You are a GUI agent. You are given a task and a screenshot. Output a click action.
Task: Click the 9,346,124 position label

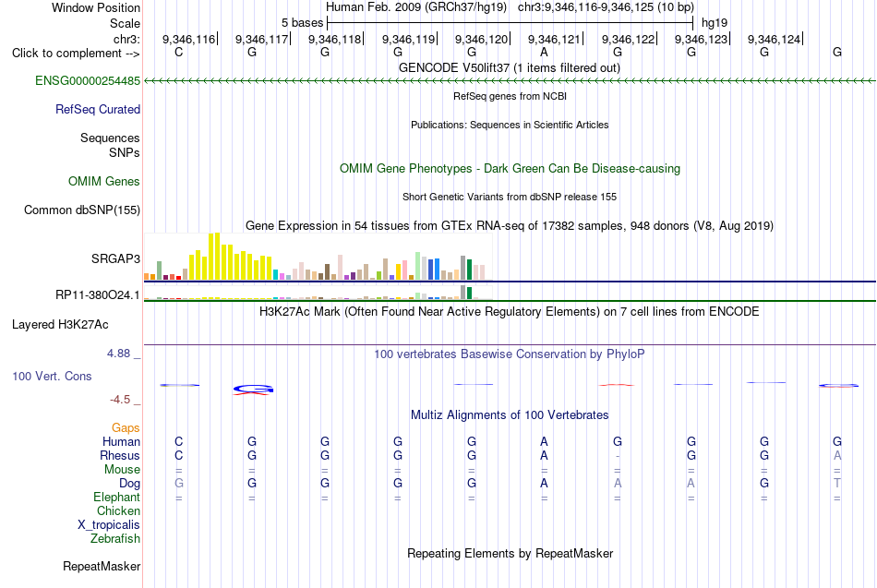(x=775, y=39)
